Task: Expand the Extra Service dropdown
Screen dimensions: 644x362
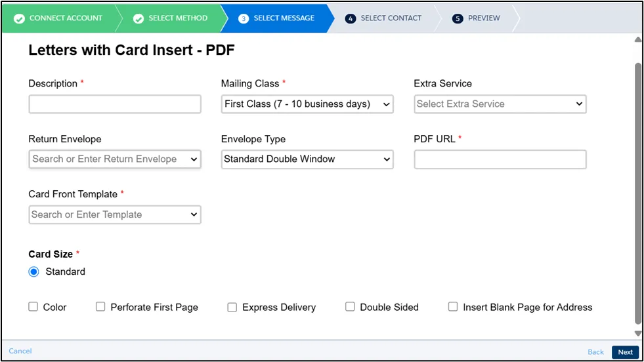Action: 500,104
